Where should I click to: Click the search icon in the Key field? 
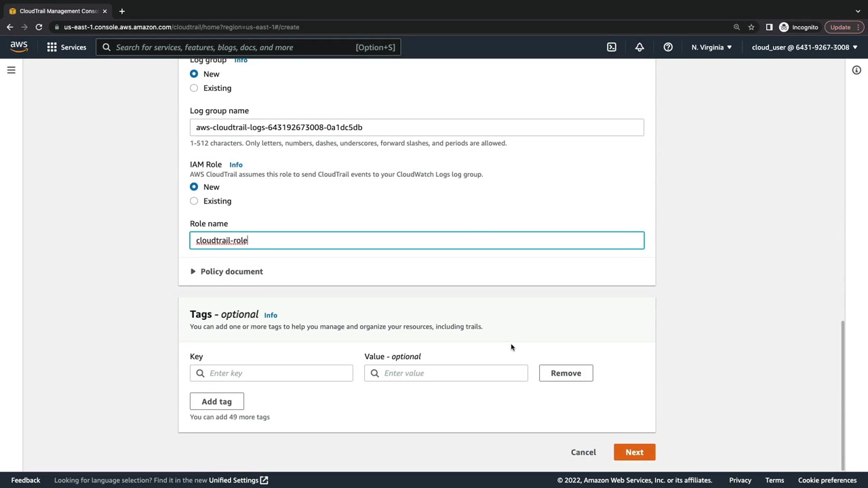pyautogui.click(x=200, y=373)
